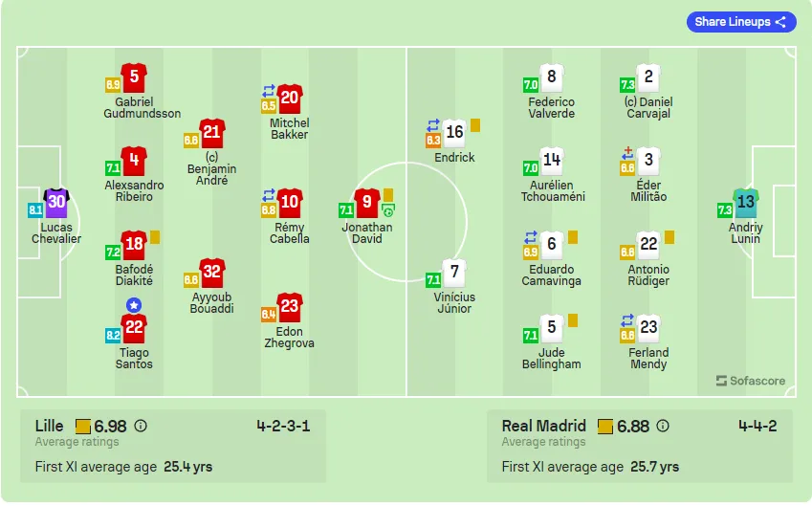The width and height of the screenshot is (812, 506).
Task: Click the yellow card beside Antonio Rüdiger
Action: point(669,236)
